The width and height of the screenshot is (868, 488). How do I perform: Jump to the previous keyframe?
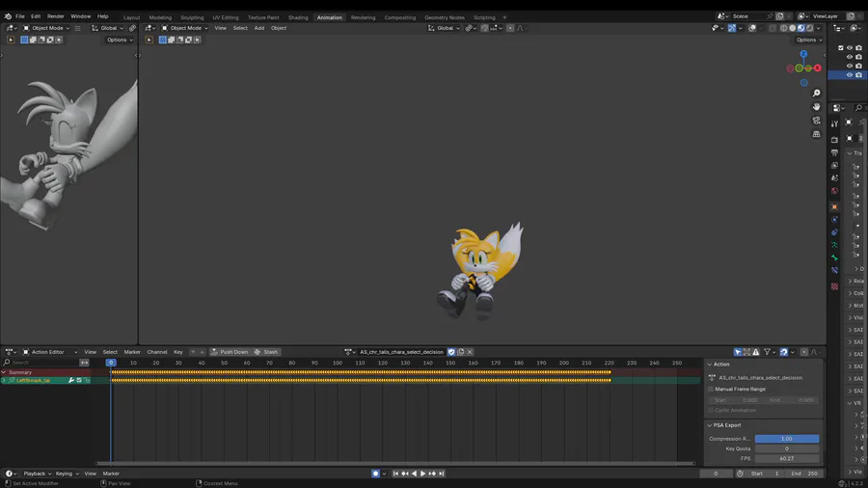[405, 474]
